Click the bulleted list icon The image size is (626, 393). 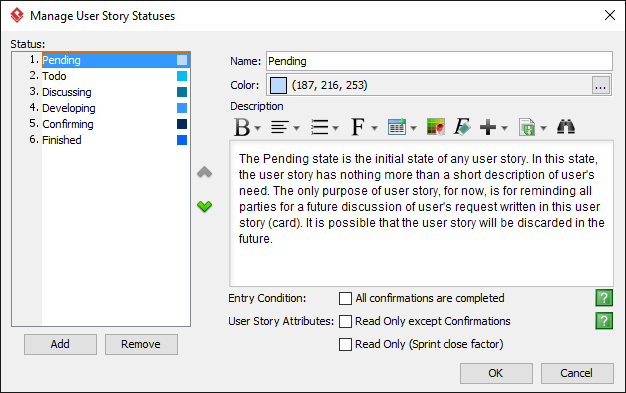pyautogui.click(x=319, y=128)
